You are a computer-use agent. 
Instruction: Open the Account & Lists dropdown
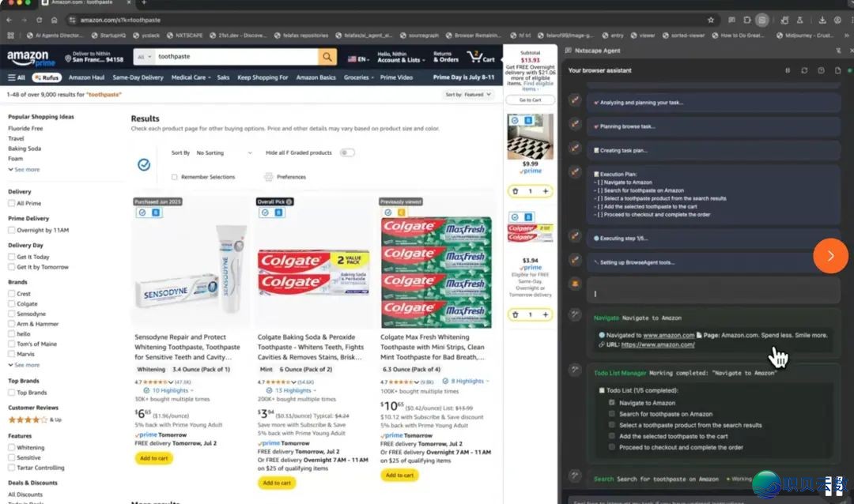[401, 57]
